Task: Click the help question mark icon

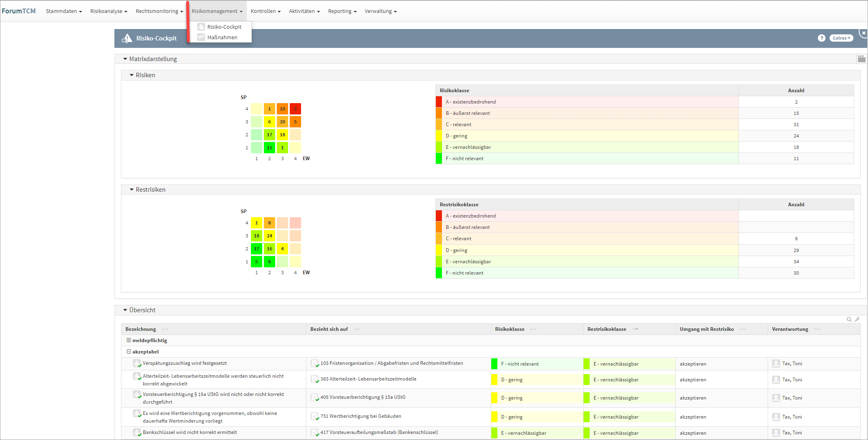Action: pyautogui.click(x=821, y=38)
